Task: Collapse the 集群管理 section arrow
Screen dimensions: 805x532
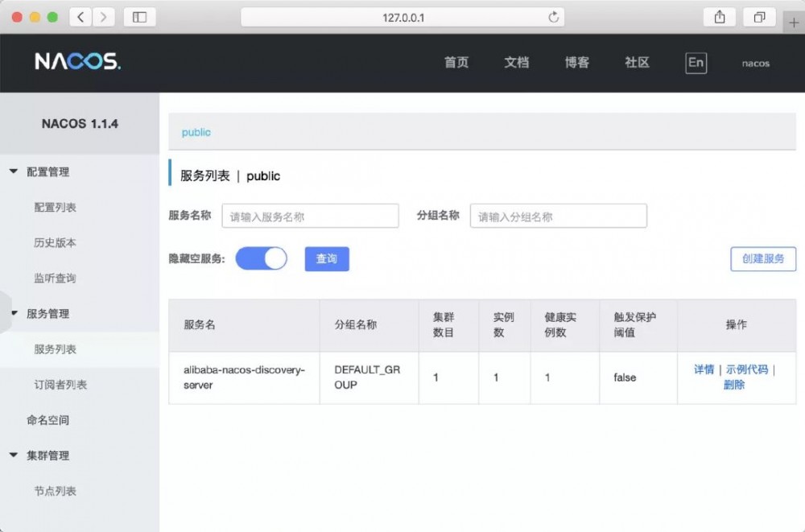Action: tap(14, 455)
